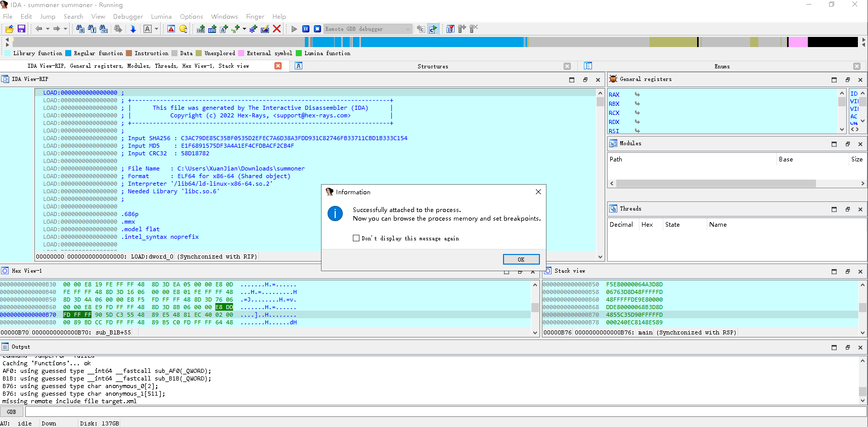Click the RAX register label
The image size is (868, 427).
click(x=614, y=95)
